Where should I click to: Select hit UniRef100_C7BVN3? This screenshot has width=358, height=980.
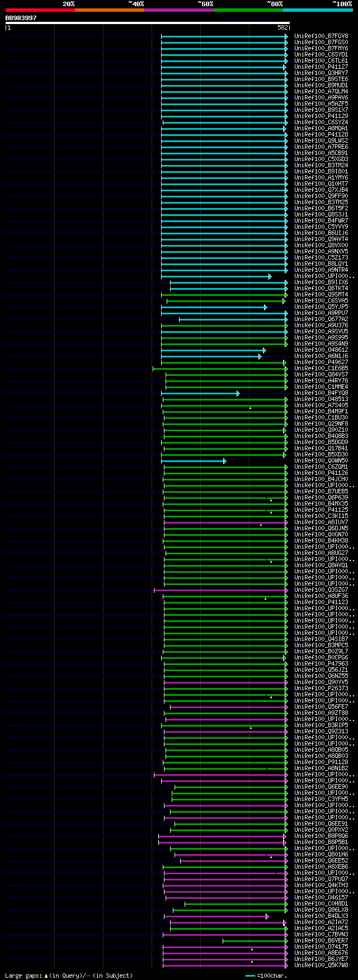(x=321, y=935)
